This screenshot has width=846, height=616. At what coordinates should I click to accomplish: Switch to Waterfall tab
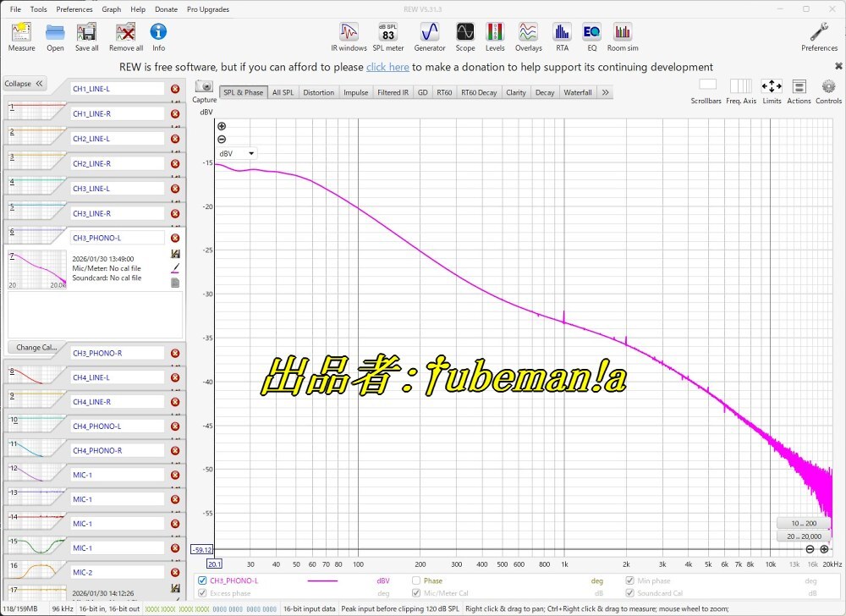click(x=577, y=92)
